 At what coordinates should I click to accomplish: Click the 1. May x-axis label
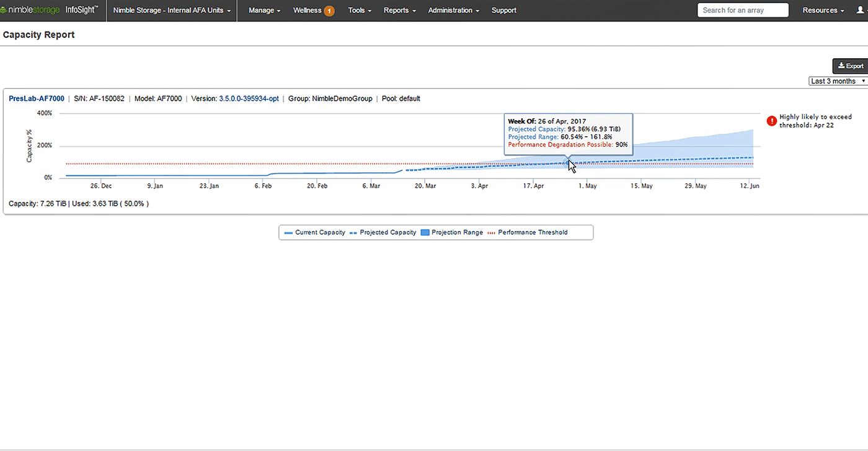coord(587,186)
